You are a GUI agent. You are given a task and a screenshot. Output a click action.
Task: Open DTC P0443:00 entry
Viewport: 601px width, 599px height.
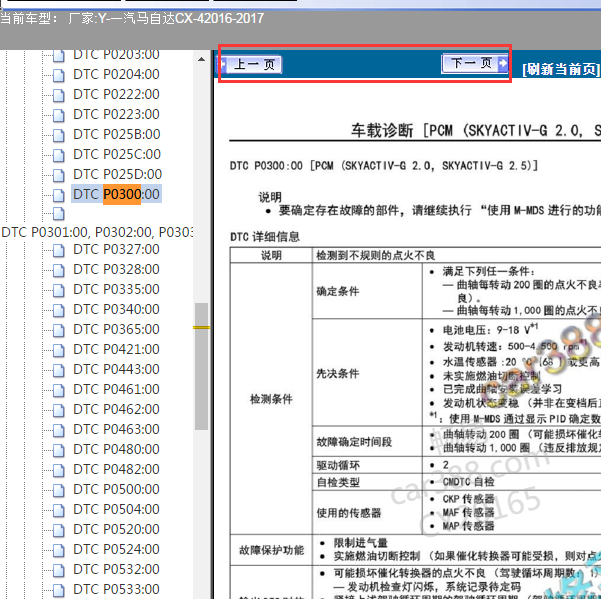116,369
